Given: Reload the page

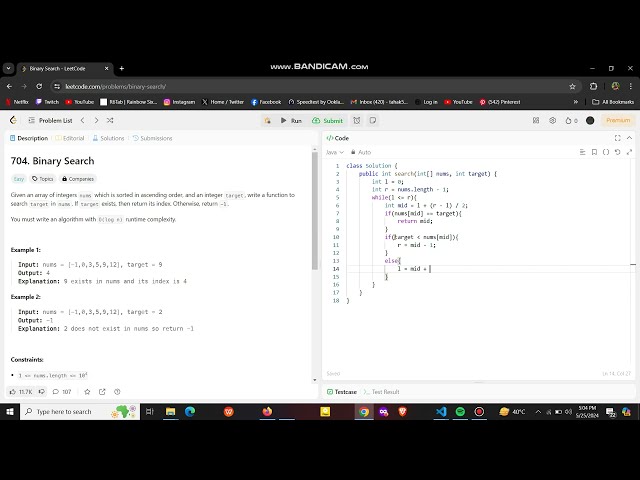Looking at the screenshot, I should coord(39,87).
